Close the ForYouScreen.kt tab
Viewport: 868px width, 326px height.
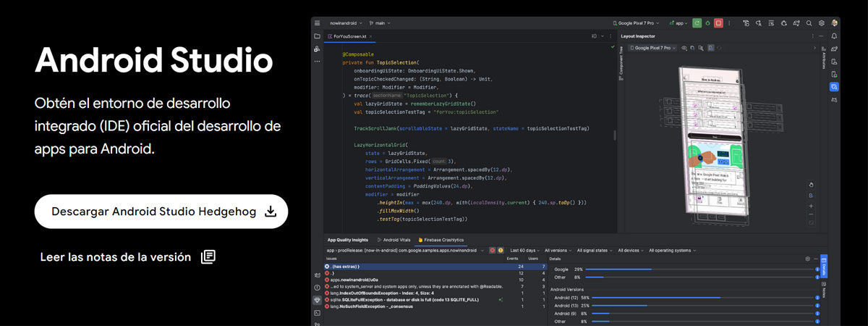[x=371, y=36]
